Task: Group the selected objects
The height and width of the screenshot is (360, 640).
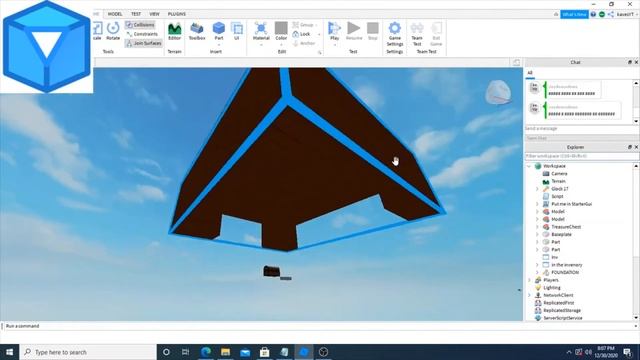Action: tap(304, 25)
